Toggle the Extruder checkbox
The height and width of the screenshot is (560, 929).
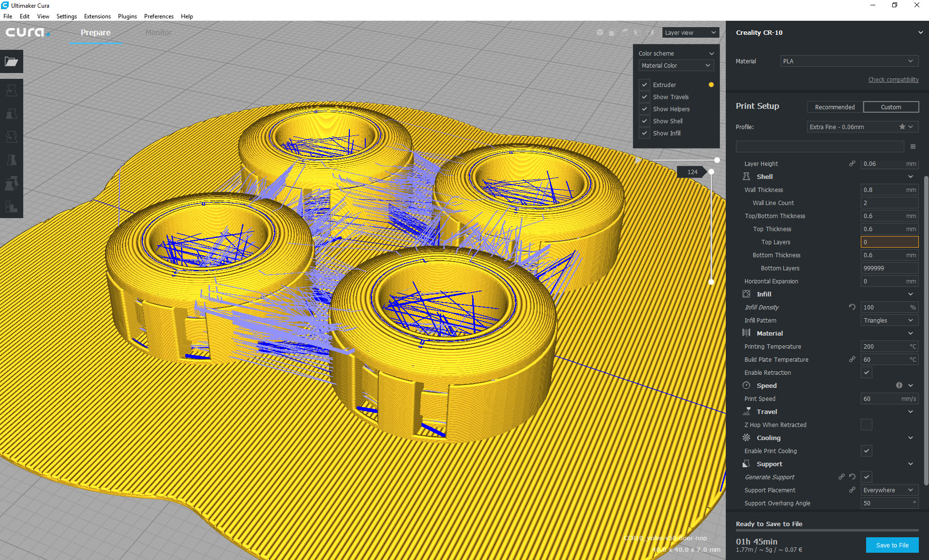(x=644, y=85)
